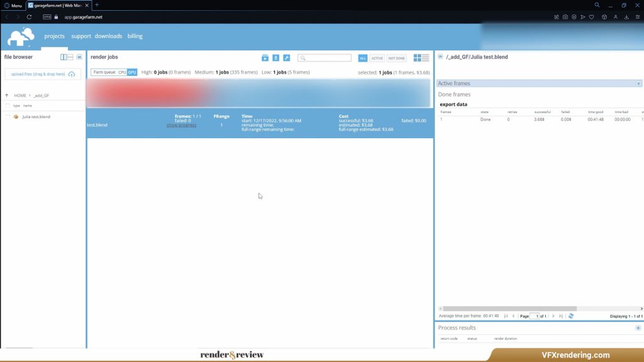
Task: Refresh the done frames table
Action: pos(571,316)
